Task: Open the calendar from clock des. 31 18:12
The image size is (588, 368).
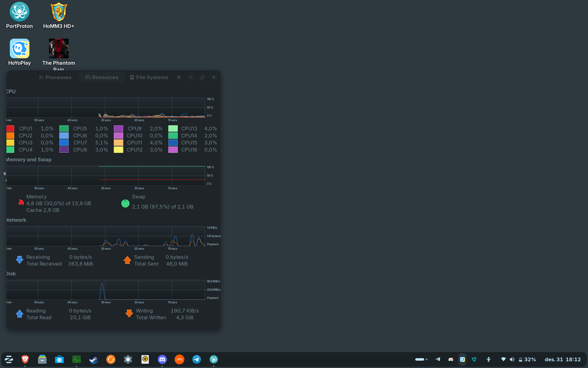Action: coord(563,359)
